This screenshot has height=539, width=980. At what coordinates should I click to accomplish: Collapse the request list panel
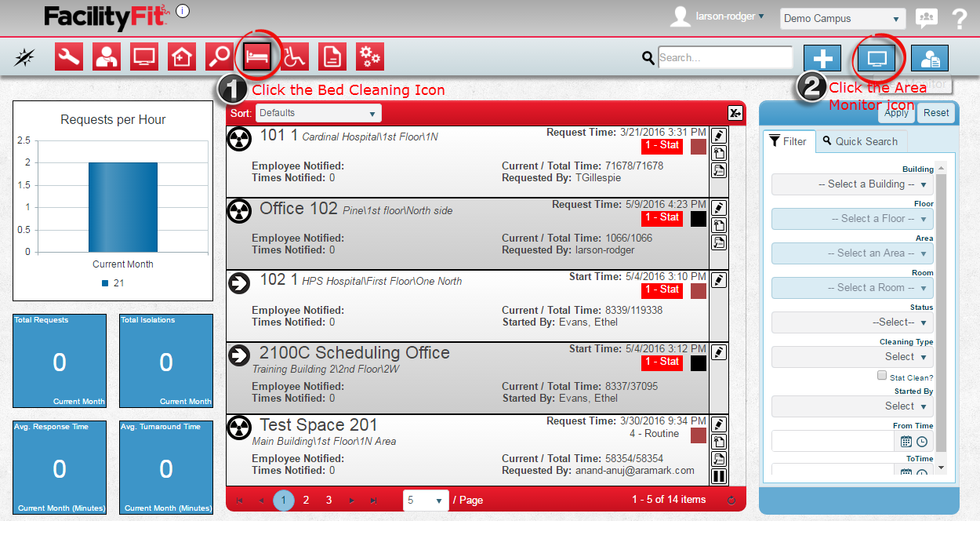coord(735,113)
